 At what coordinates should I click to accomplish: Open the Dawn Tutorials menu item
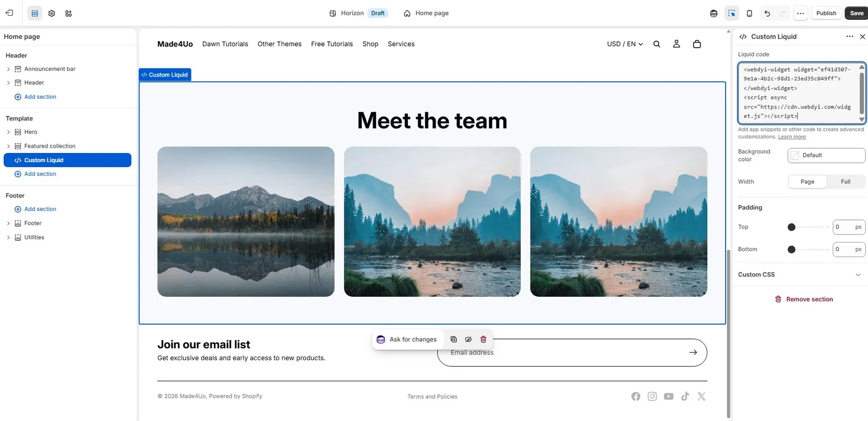click(x=225, y=44)
